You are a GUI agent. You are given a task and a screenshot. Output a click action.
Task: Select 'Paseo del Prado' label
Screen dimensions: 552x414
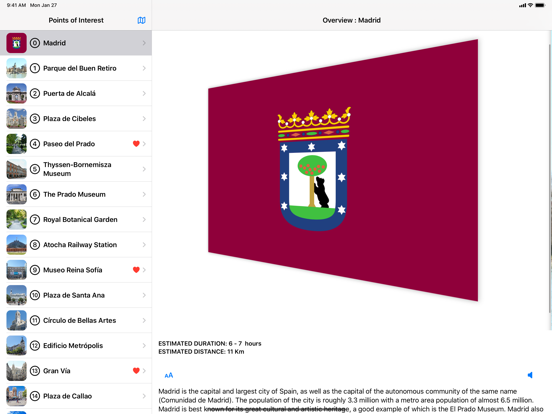69,144
